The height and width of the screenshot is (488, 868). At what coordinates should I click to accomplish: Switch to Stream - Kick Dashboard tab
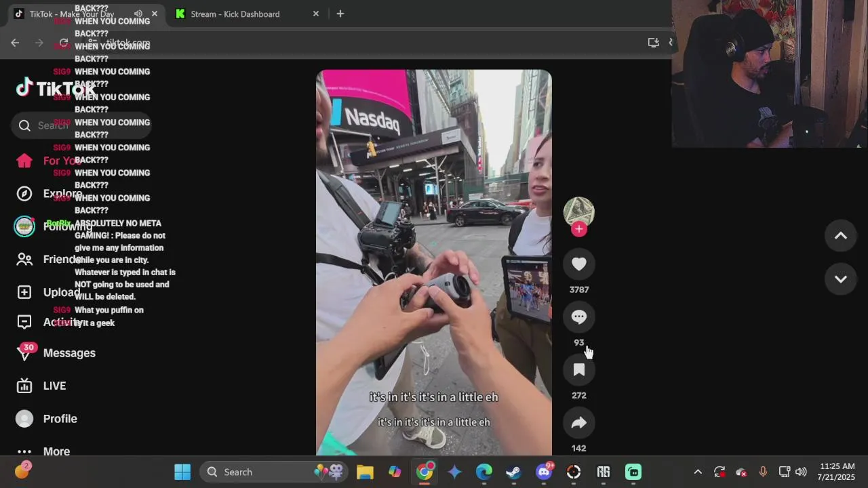point(235,14)
